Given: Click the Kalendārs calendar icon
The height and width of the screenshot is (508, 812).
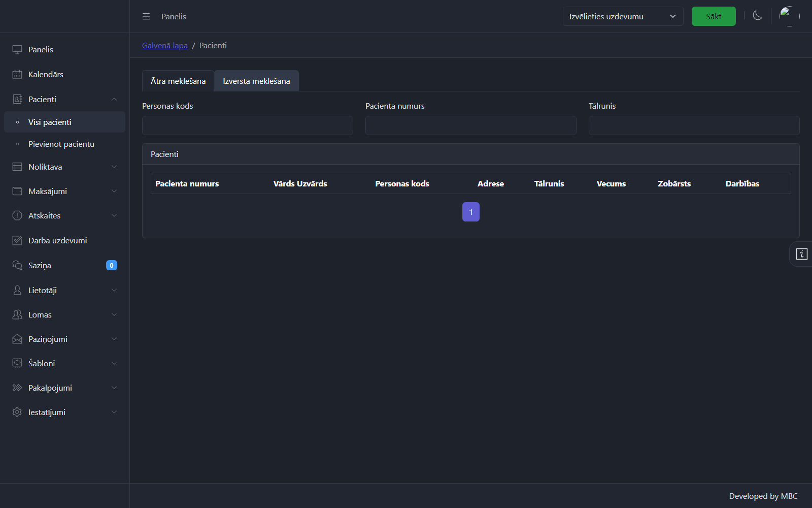Looking at the screenshot, I should tap(17, 74).
